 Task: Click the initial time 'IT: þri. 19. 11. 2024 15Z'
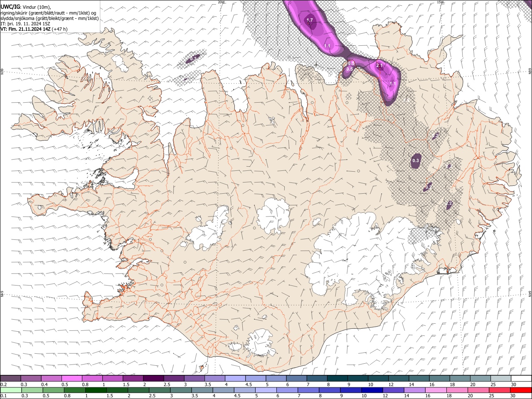(x=25, y=24)
